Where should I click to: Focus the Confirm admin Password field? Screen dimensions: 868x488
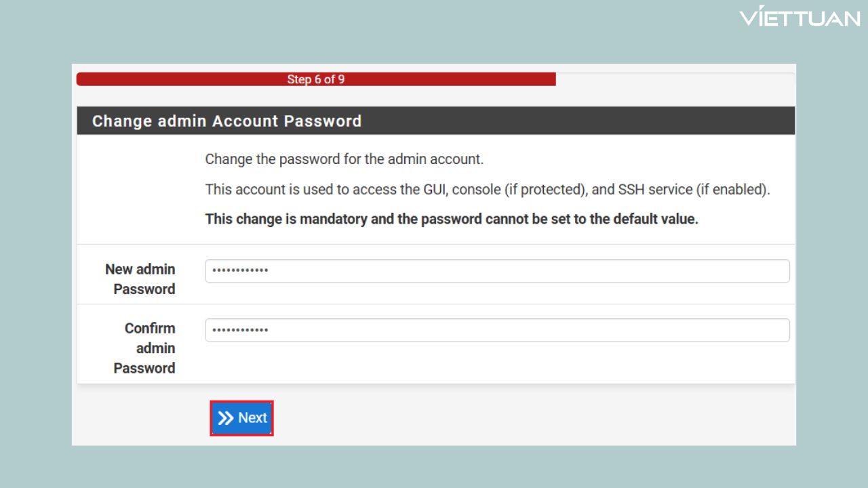pos(497,330)
